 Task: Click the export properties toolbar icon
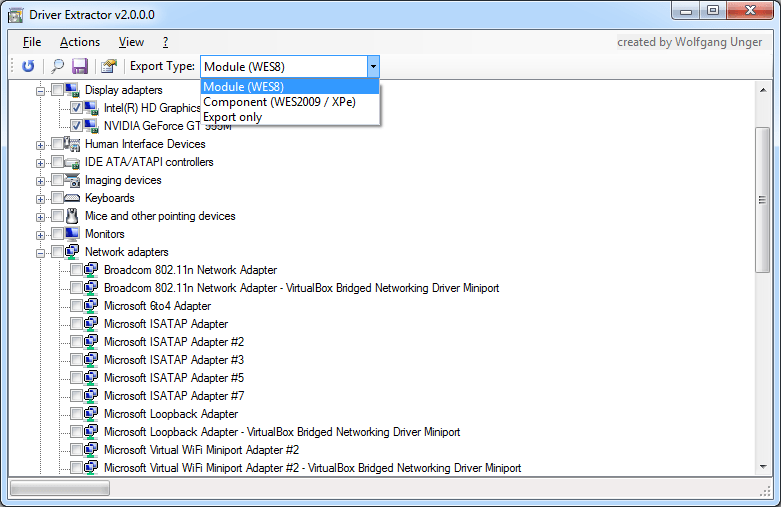click(x=109, y=66)
